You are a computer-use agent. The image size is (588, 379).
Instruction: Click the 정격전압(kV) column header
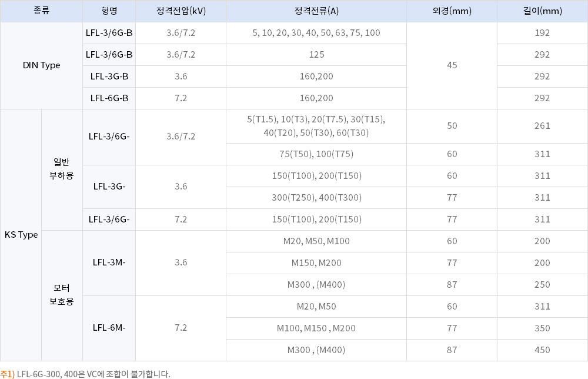point(181,11)
